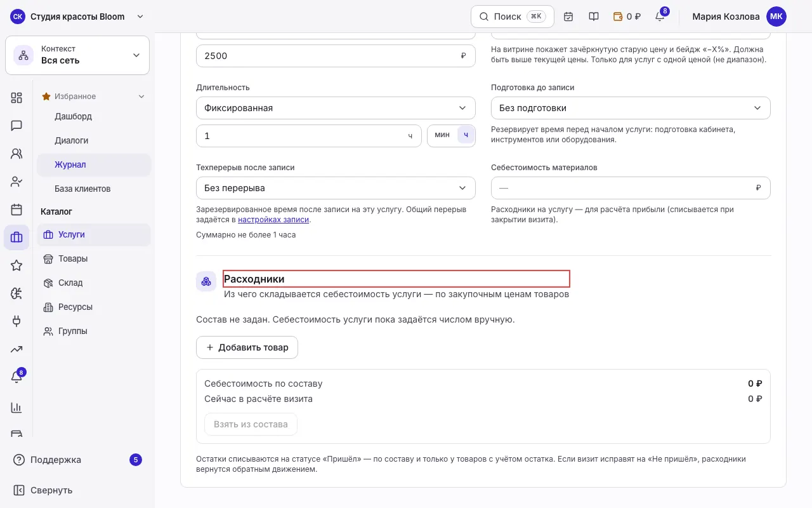
Task: Click the price field containing 2500
Action: 336,56
